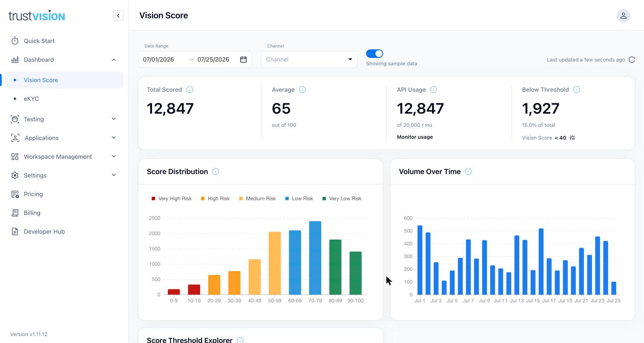Show info for Score Distribution
The image size is (644, 343).
coord(216,171)
